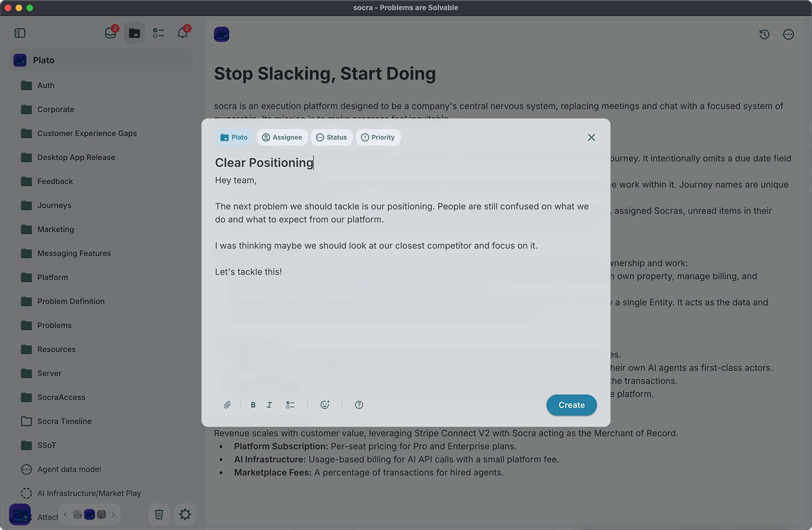Click the history clock icon top right
Viewport: 812px width, 530px height.
point(764,34)
